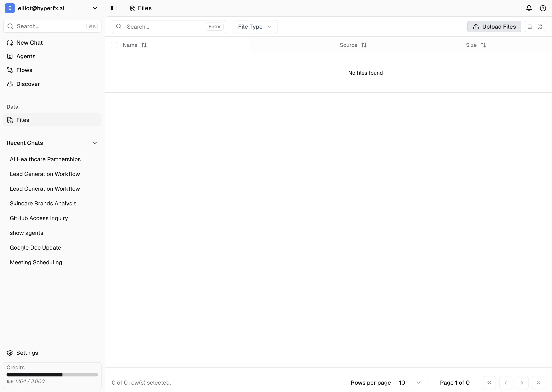Open the File Type filter dropdown
The height and width of the screenshot is (392, 552).
click(x=255, y=27)
